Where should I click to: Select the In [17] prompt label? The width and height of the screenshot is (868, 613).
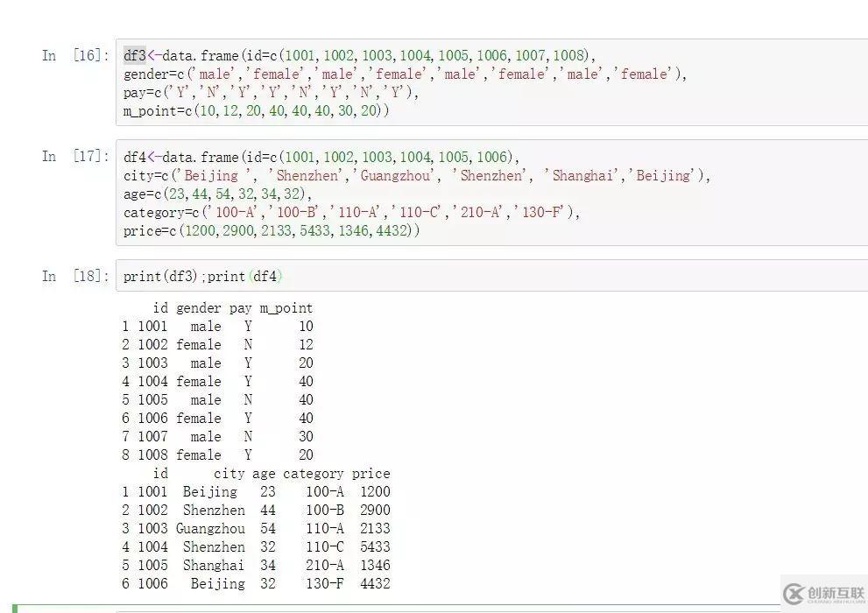coord(75,156)
